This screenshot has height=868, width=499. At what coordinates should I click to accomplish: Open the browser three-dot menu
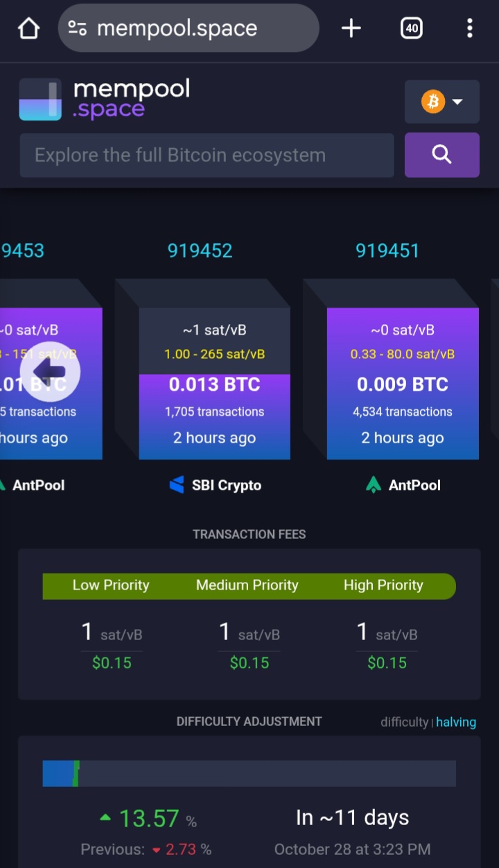tap(470, 28)
